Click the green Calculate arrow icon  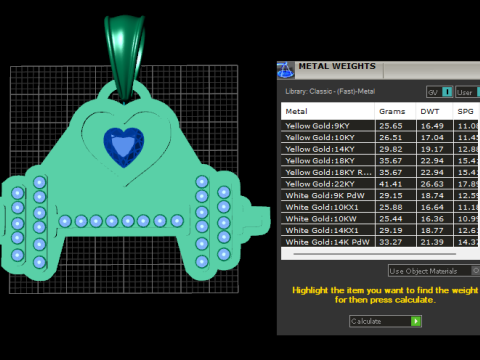pyautogui.click(x=416, y=321)
